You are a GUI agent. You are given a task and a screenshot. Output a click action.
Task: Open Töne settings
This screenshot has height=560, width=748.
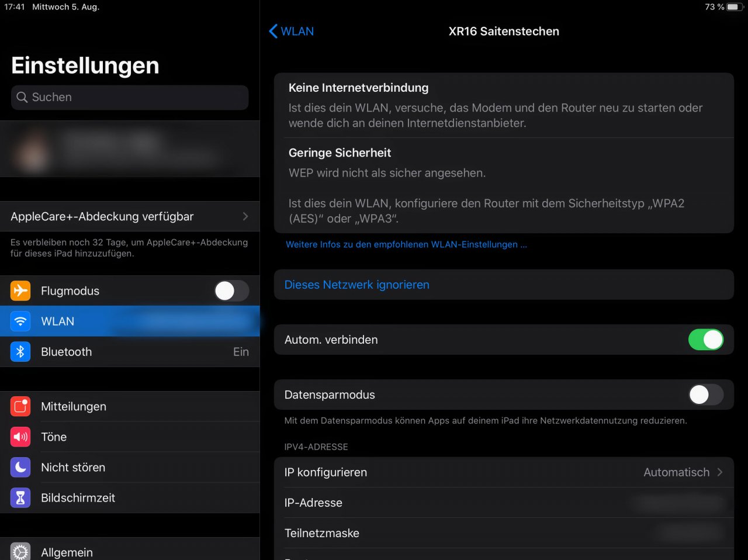tap(130, 437)
